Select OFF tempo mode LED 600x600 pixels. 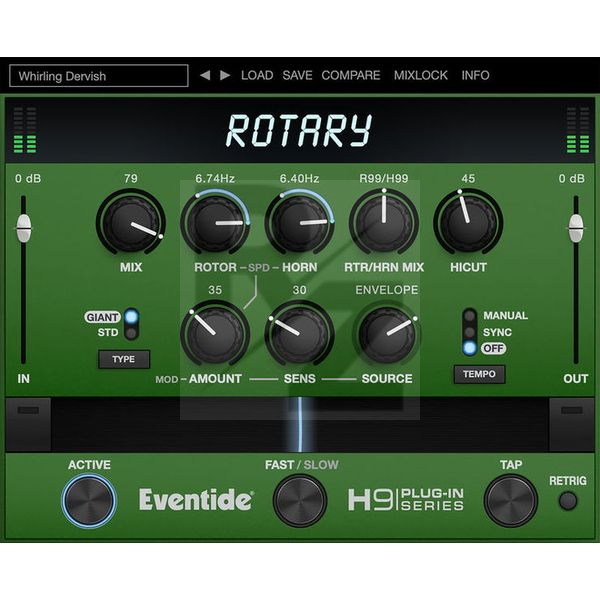click(470, 348)
